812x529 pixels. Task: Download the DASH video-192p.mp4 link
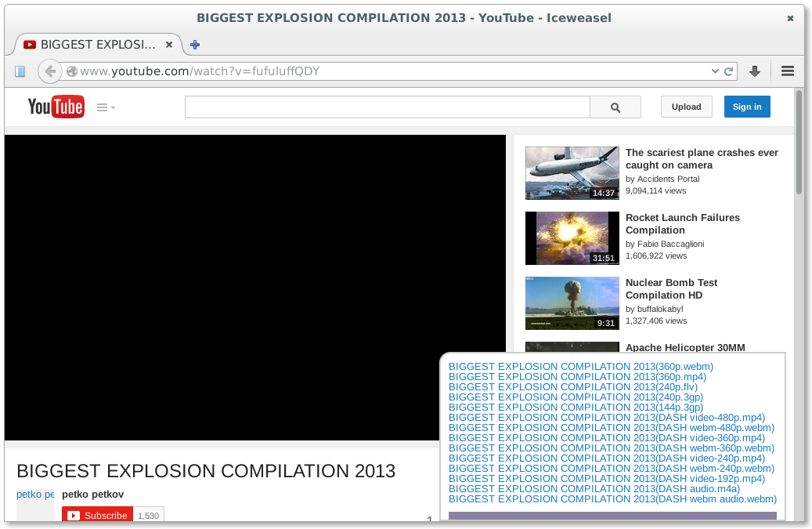606,479
